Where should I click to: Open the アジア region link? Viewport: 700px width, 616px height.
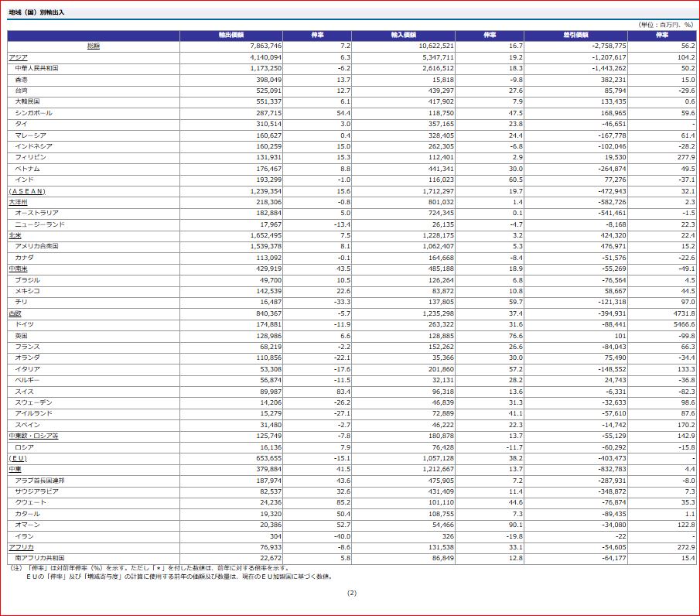coord(18,57)
